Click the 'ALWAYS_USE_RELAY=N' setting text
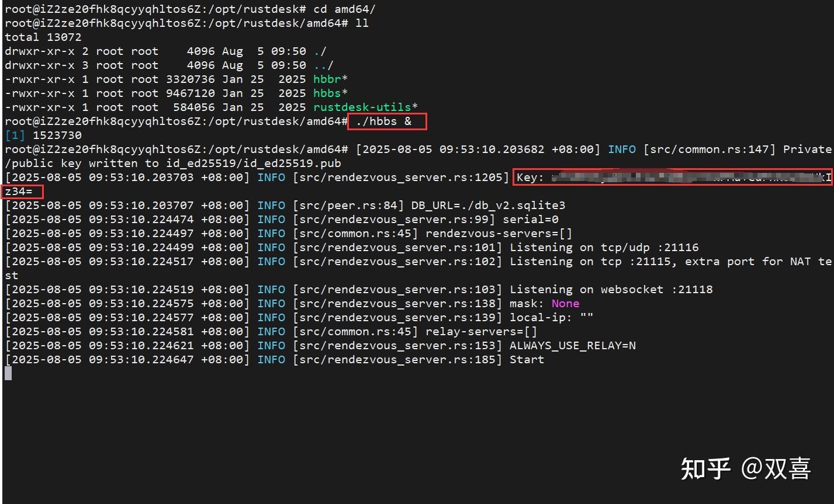This screenshot has width=834, height=504. (x=573, y=346)
